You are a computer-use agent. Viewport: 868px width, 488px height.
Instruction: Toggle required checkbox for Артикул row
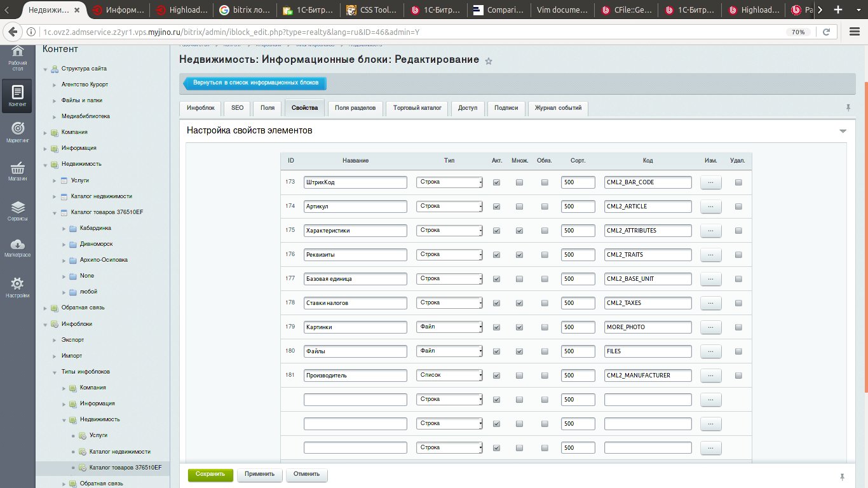point(544,207)
